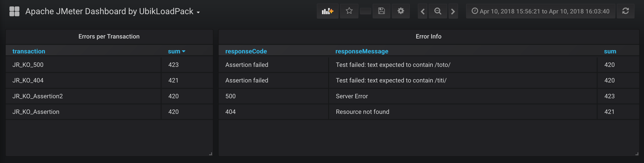644x163 pixels.
Task: Toggle sorting by the transaction column header
Action: click(x=29, y=51)
